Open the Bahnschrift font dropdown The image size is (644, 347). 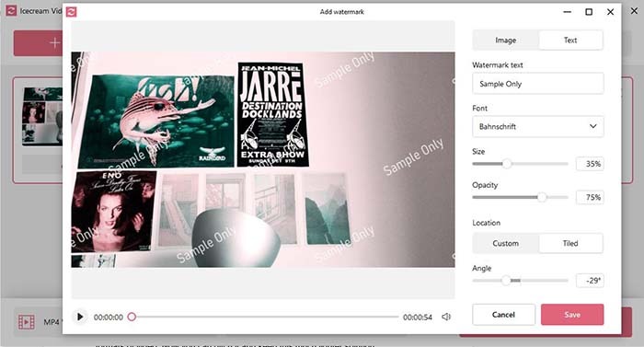click(538, 127)
